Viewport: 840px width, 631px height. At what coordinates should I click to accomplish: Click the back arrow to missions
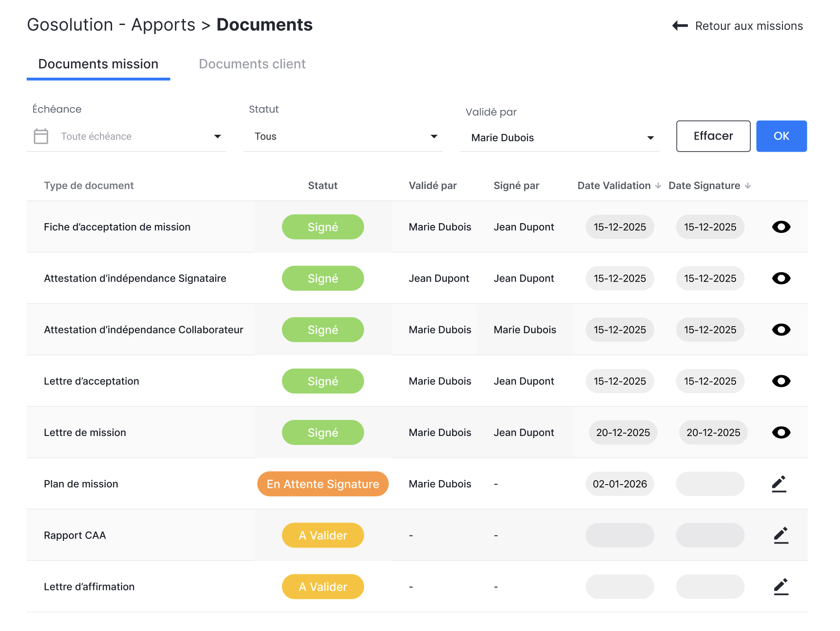(680, 26)
